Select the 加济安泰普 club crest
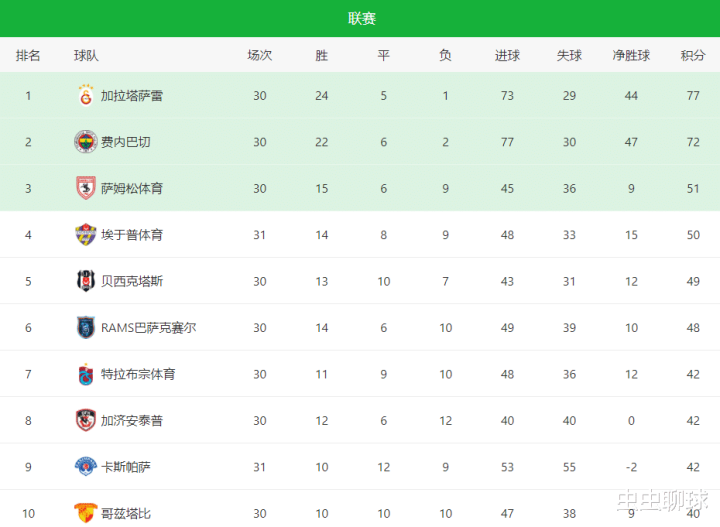720x527 pixels. (x=86, y=420)
